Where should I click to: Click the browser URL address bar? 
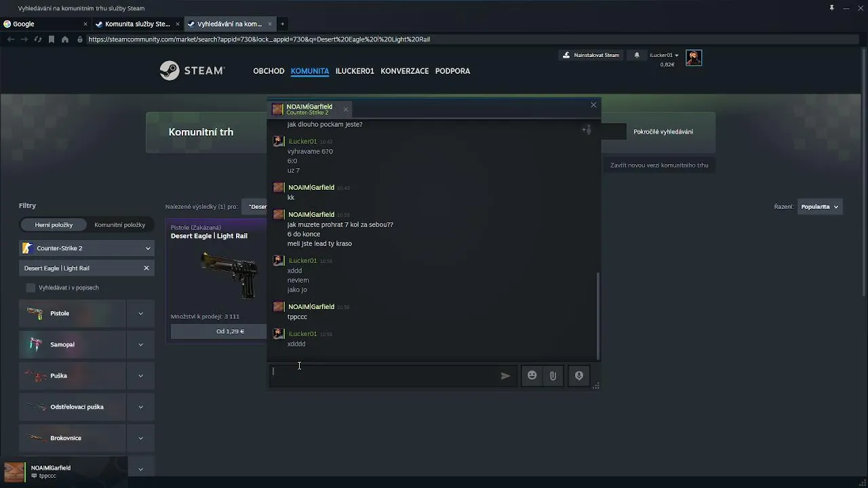[258, 39]
